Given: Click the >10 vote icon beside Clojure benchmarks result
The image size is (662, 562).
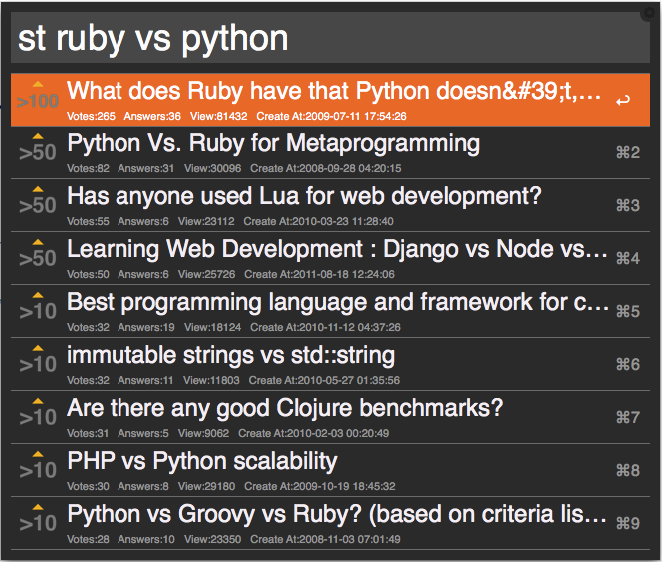Looking at the screenshot, I should pyautogui.click(x=38, y=413).
